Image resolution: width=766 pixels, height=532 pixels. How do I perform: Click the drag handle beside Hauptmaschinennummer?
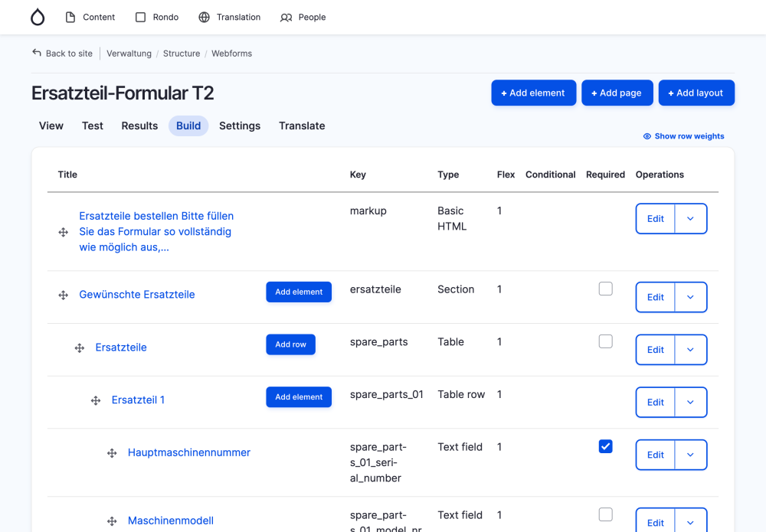[x=113, y=452]
